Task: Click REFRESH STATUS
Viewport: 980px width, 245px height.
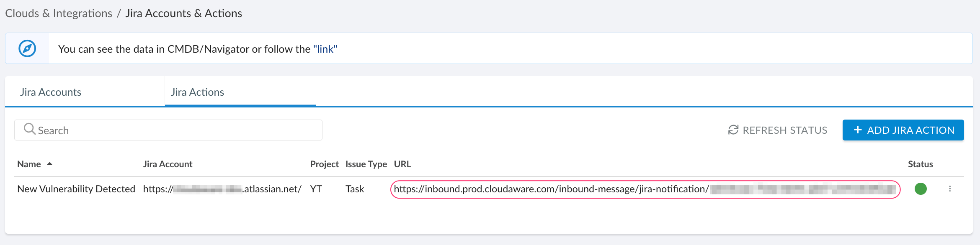Action: (785, 130)
